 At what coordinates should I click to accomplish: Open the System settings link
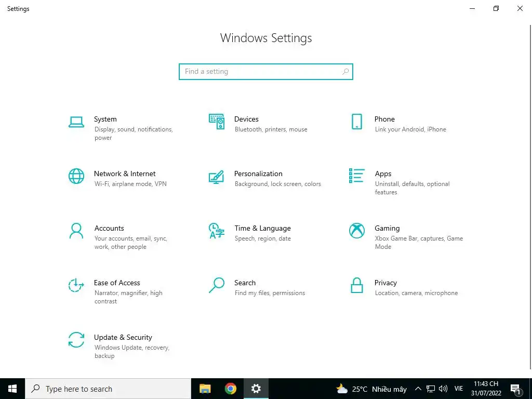pyautogui.click(x=105, y=119)
